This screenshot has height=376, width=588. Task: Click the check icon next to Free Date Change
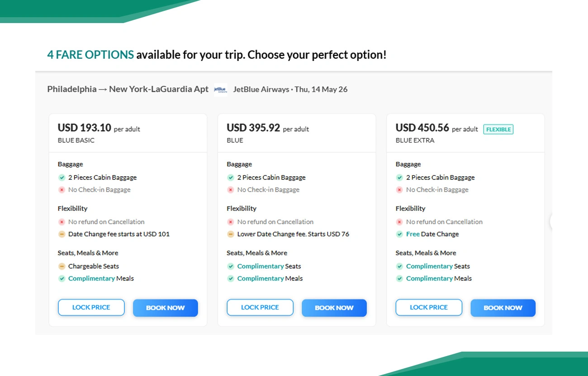[400, 234]
